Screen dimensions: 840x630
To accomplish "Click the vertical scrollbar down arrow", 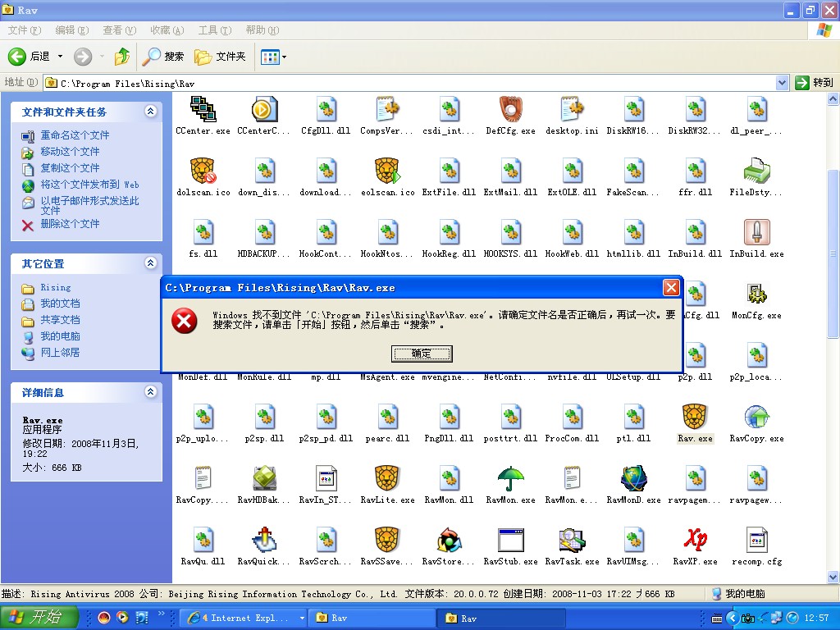I will point(833,577).
